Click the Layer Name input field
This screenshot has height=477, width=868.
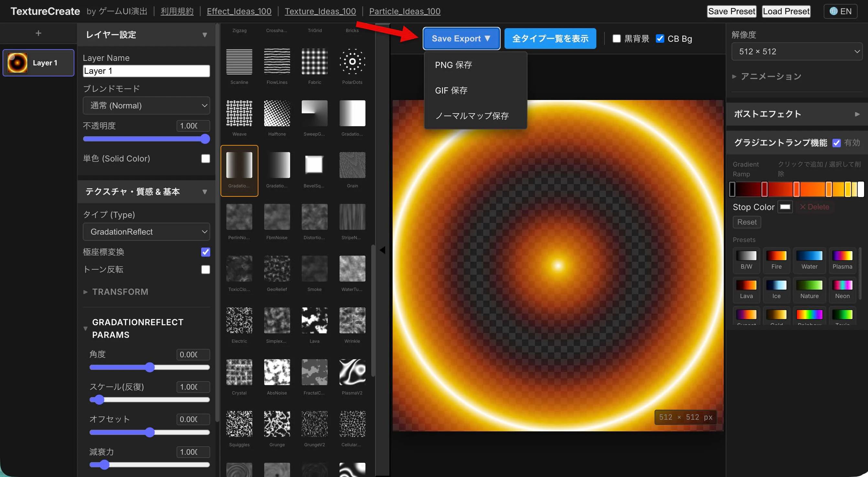[x=146, y=71]
